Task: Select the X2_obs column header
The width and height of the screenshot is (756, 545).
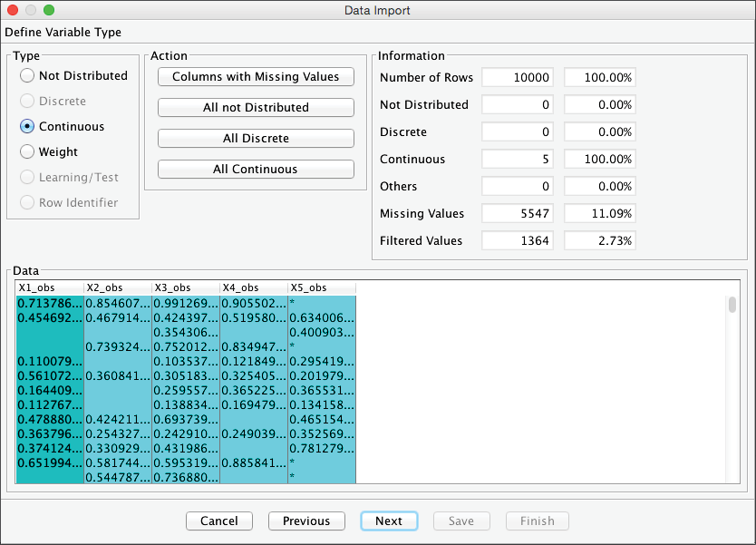Action: (118, 288)
